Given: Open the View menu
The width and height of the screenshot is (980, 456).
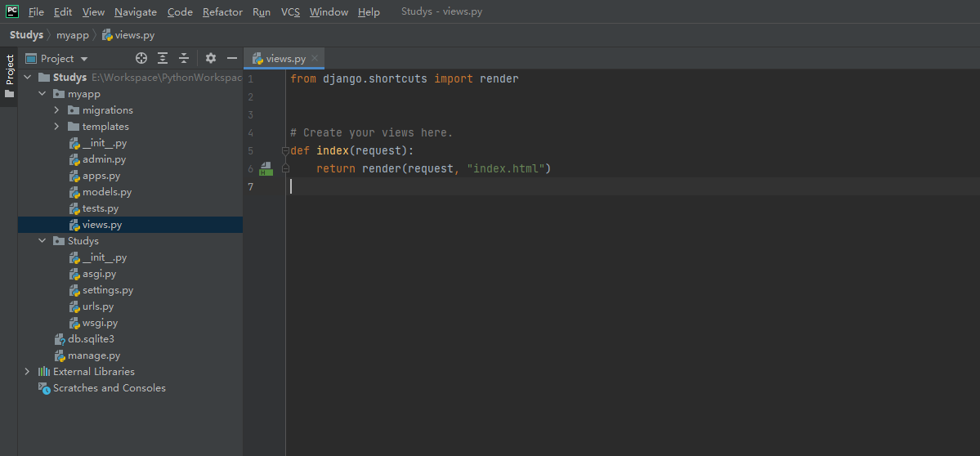Looking at the screenshot, I should point(93,12).
